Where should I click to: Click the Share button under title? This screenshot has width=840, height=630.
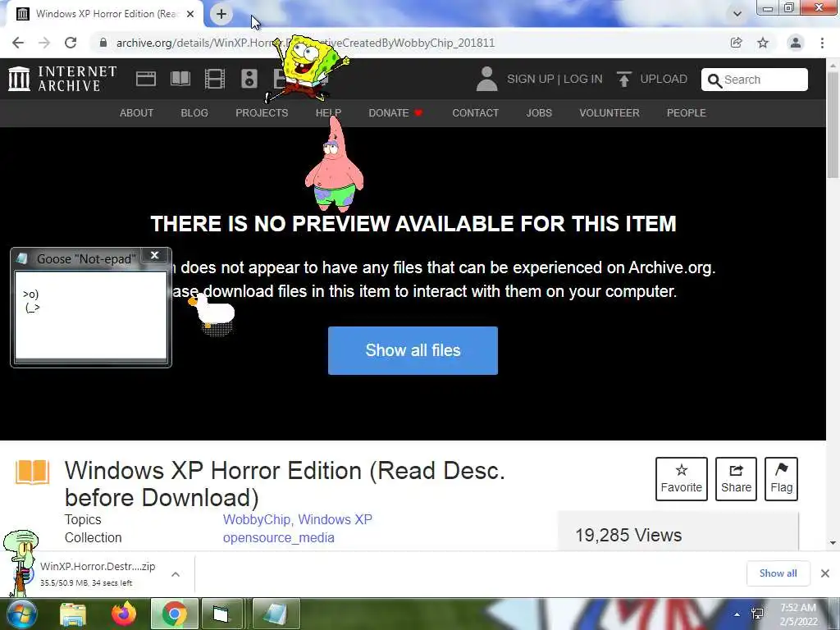click(x=736, y=479)
